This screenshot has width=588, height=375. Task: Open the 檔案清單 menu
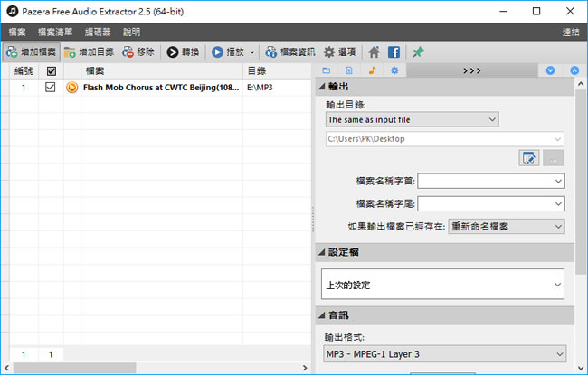pyautogui.click(x=55, y=33)
